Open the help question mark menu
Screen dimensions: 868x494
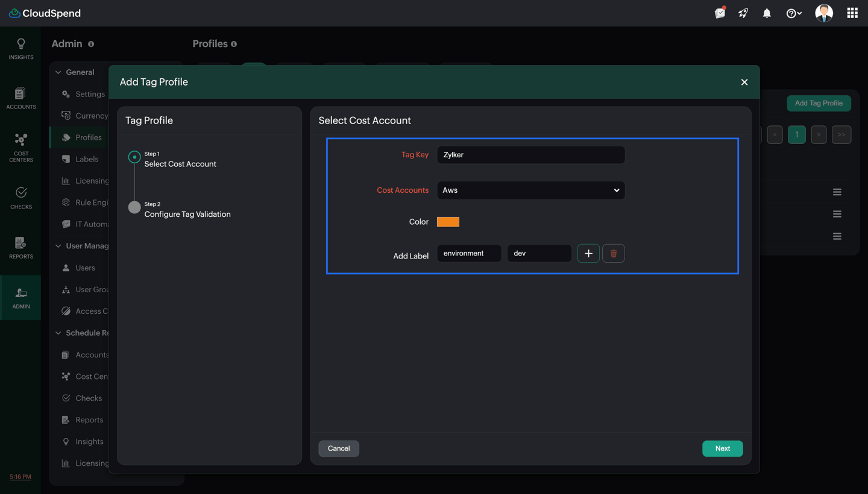[794, 13]
